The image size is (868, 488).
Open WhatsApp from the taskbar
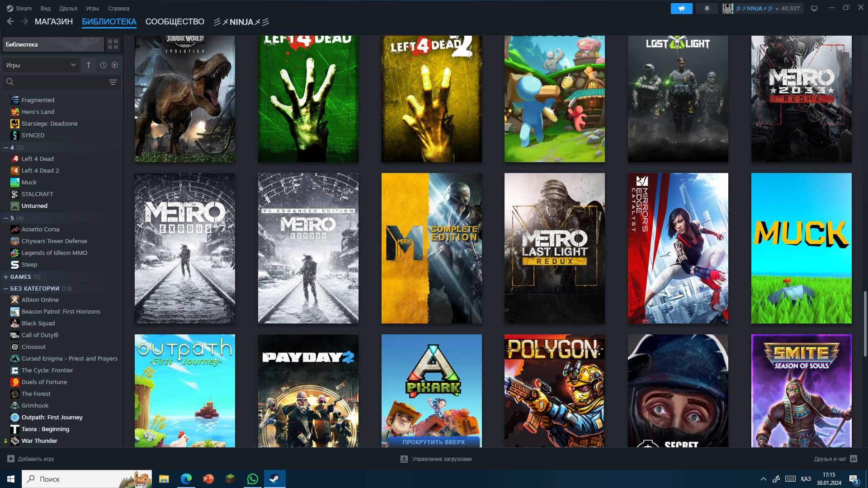pyautogui.click(x=252, y=479)
